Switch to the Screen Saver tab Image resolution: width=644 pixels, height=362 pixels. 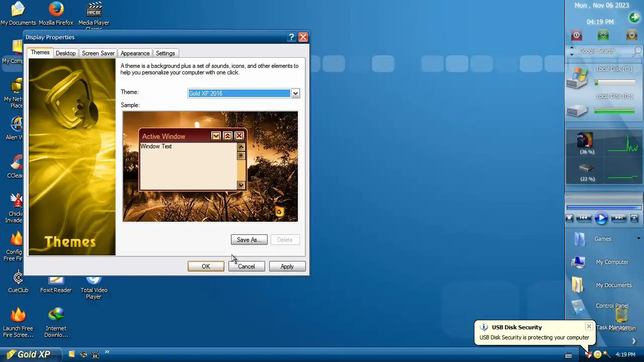98,53
